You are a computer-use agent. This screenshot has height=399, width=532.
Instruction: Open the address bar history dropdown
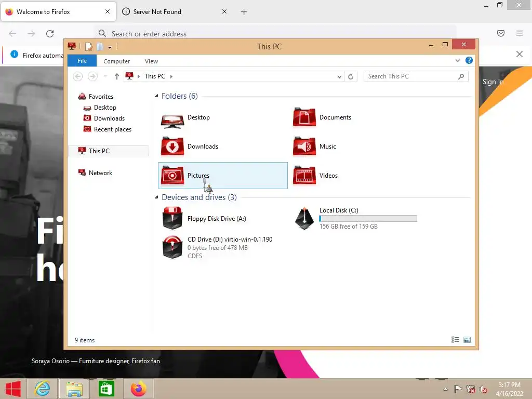[x=339, y=77]
